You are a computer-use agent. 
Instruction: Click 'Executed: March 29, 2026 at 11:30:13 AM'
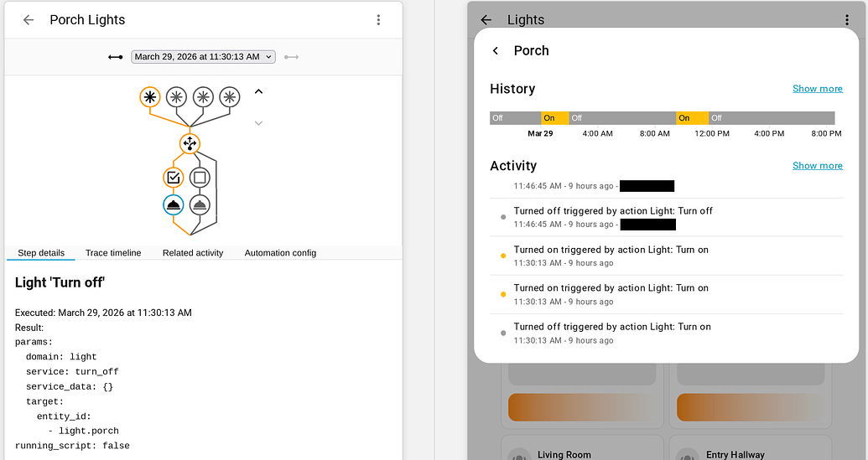[x=103, y=313]
